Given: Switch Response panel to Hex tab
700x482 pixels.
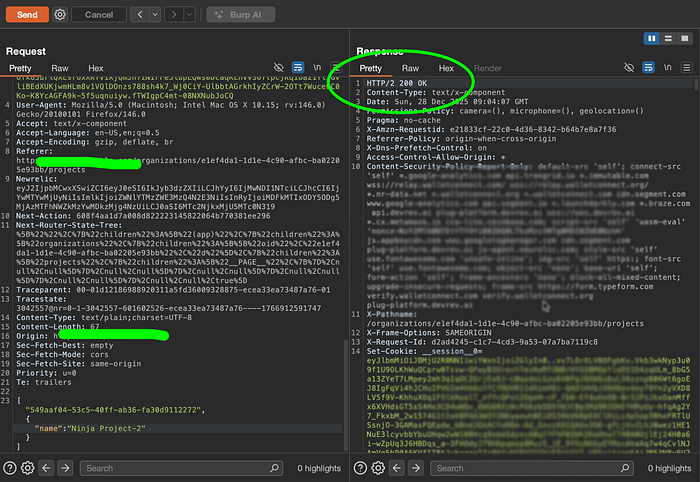Looking at the screenshot, I should click(x=446, y=68).
